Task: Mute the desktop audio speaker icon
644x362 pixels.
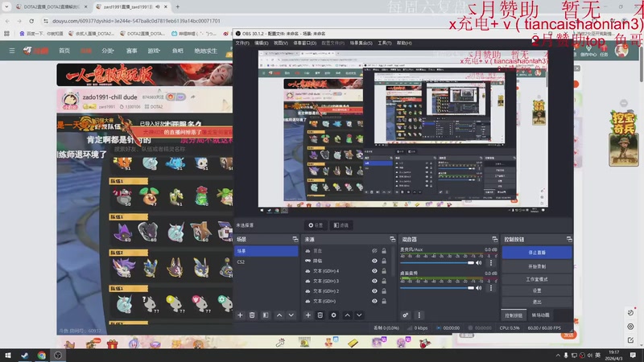Action: [478, 288]
